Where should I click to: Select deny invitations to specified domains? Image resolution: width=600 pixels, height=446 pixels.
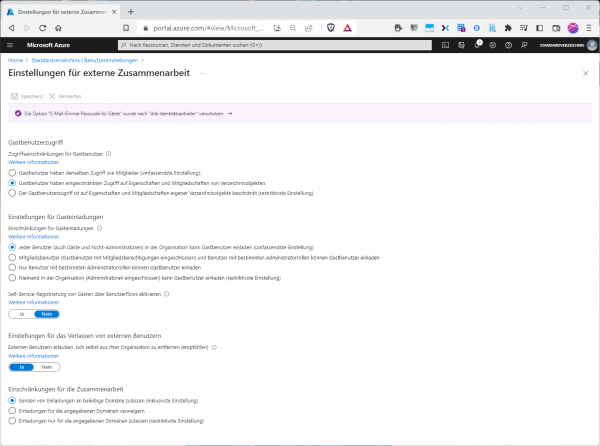(x=12, y=411)
